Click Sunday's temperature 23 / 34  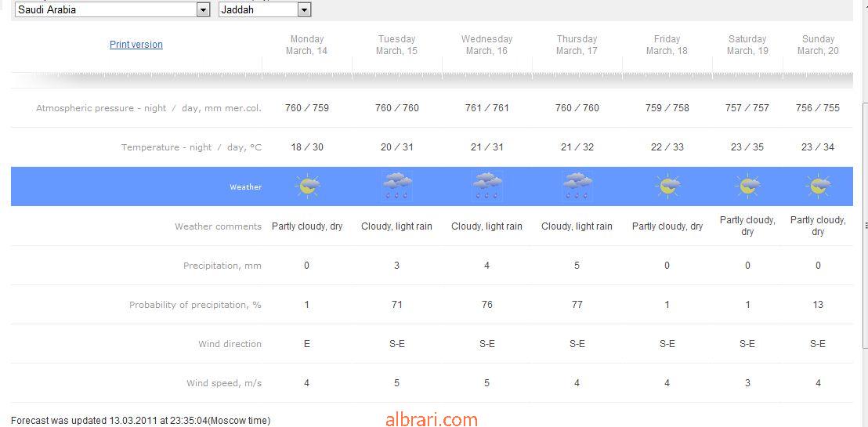(x=818, y=147)
